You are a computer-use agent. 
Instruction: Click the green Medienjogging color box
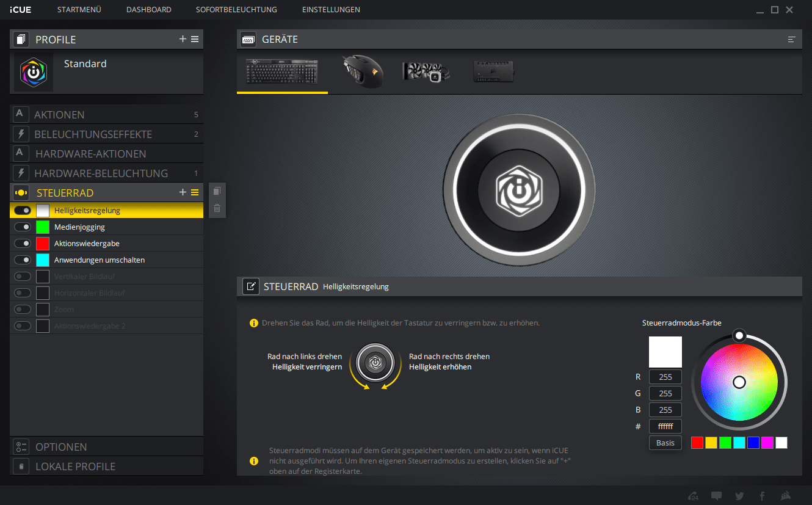(x=43, y=227)
